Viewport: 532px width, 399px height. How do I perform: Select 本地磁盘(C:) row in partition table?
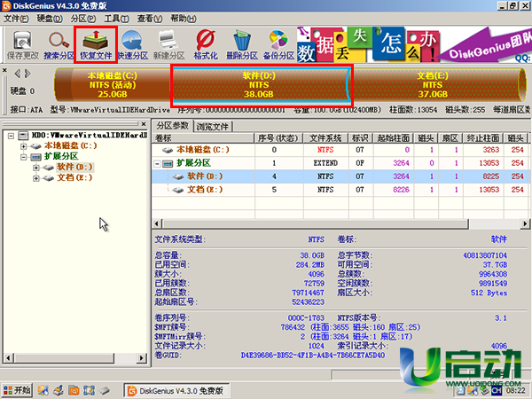coord(340,150)
